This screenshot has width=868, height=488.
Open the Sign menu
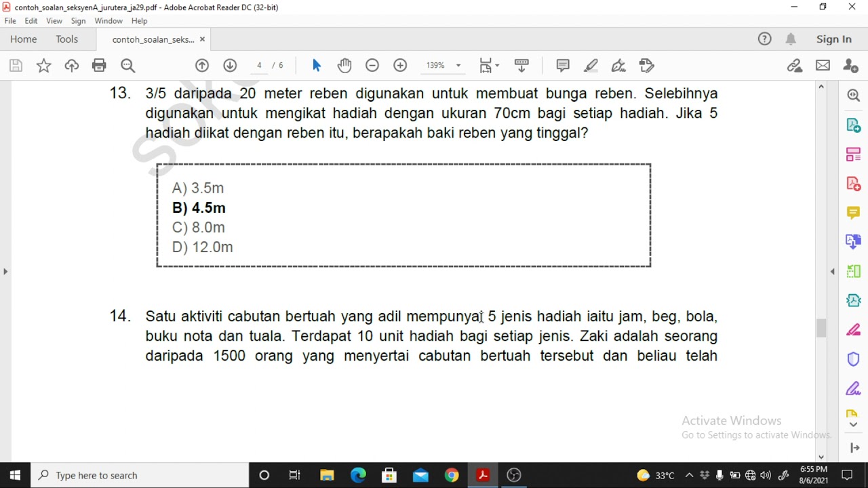tap(78, 21)
